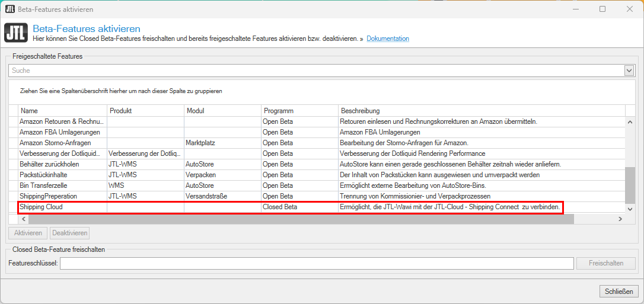
Task: Expand the Suche dropdown arrow
Action: click(629, 71)
